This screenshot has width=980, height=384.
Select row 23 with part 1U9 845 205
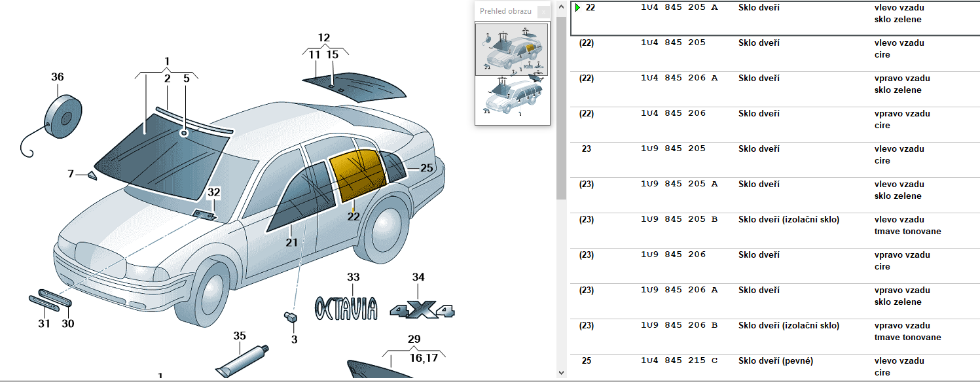coord(772,154)
